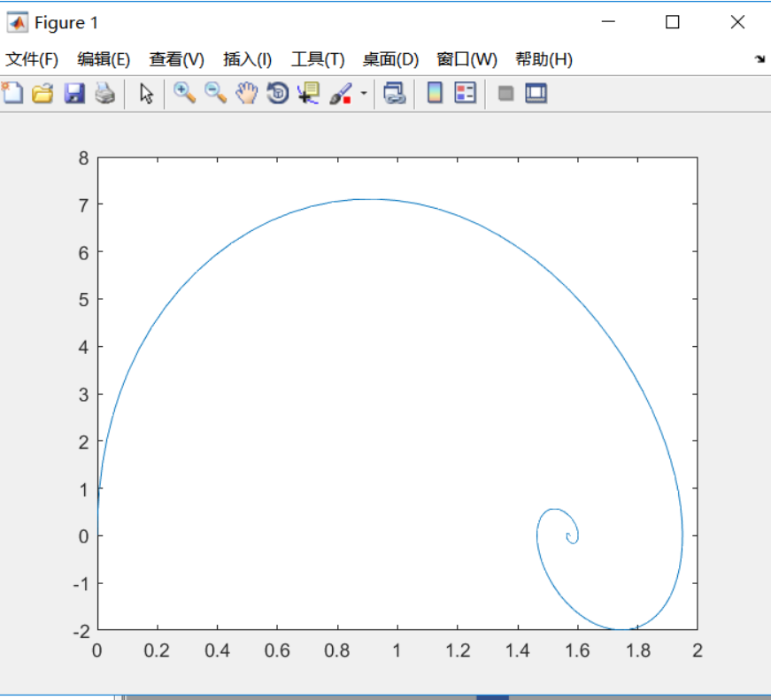Screen dimensions: 771x700
Task: Click the Link Plot toolbar icon
Action: click(394, 93)
